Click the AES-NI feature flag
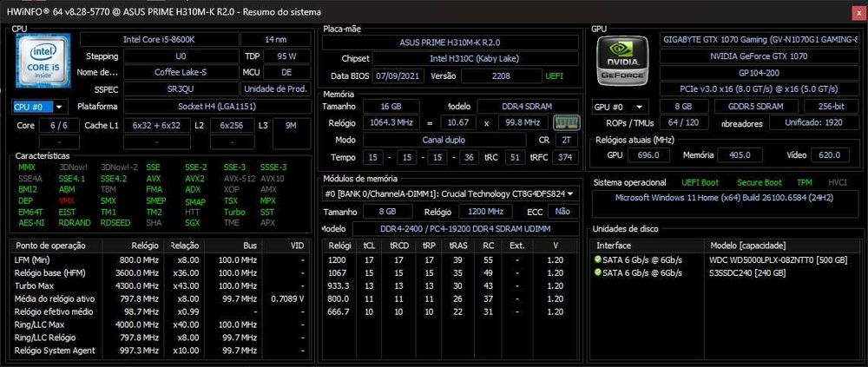The width and height of the screenshot is (868, 367). pyautogui.click(x=31, y=223)
